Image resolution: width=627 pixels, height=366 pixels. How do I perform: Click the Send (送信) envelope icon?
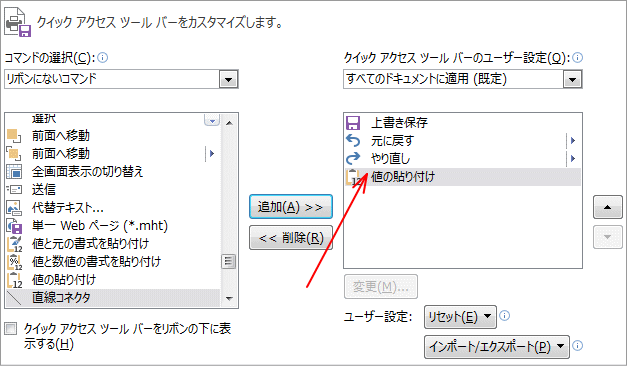pyautogui.click(x=14, y=189)
